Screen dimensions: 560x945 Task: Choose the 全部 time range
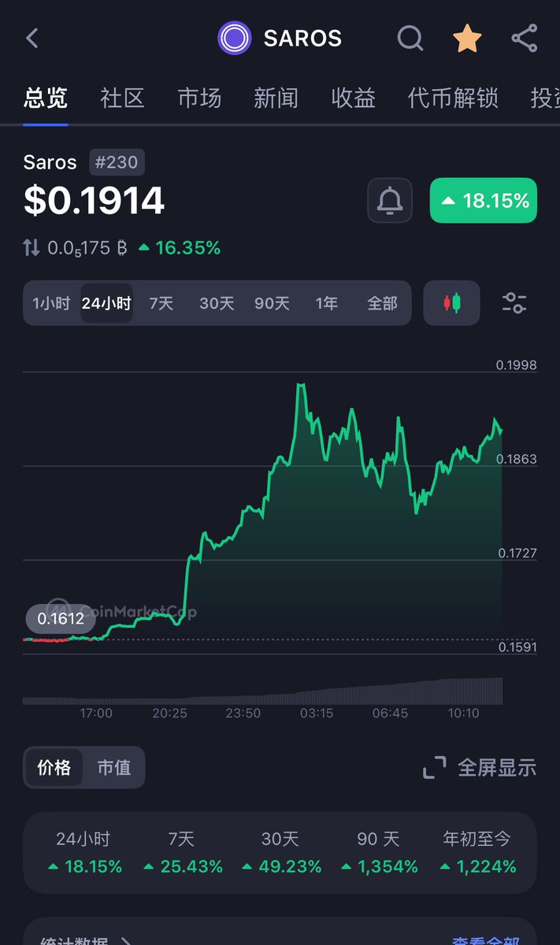[x=382, y=303]
